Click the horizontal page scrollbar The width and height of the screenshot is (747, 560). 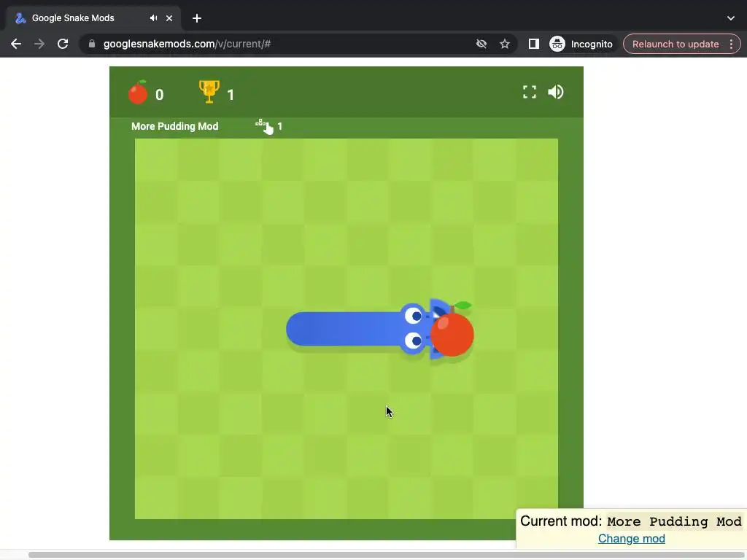pyautogui.click(x=387, y=555)
